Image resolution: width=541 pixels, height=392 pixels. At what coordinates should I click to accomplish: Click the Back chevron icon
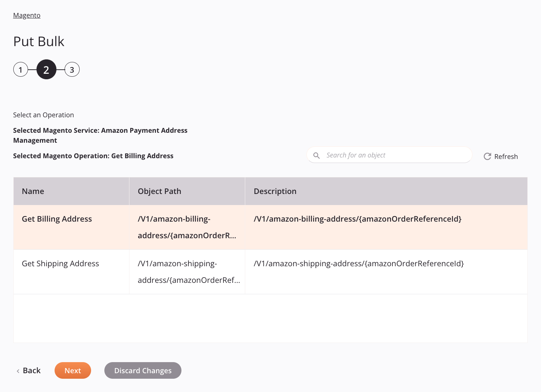pyautogui.click(x=18, y=371)
